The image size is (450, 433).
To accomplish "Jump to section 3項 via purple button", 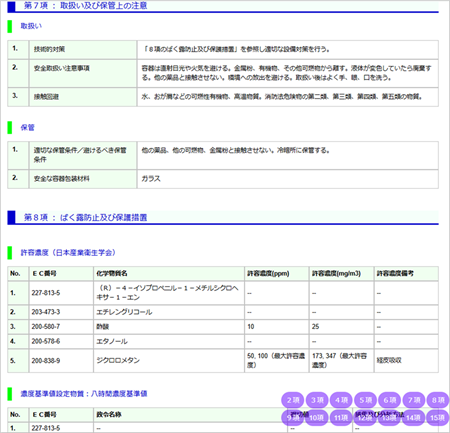I will [x=317, y=400].
